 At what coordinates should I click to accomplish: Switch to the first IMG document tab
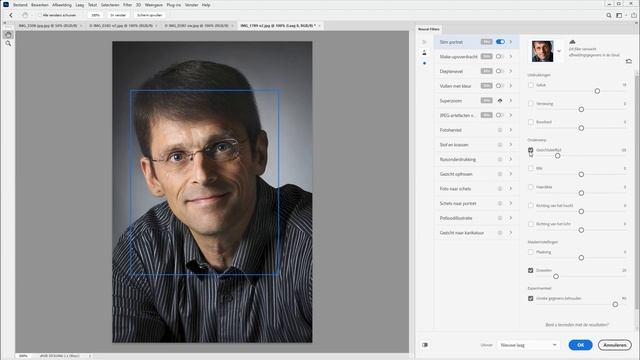tap(48, 25)
